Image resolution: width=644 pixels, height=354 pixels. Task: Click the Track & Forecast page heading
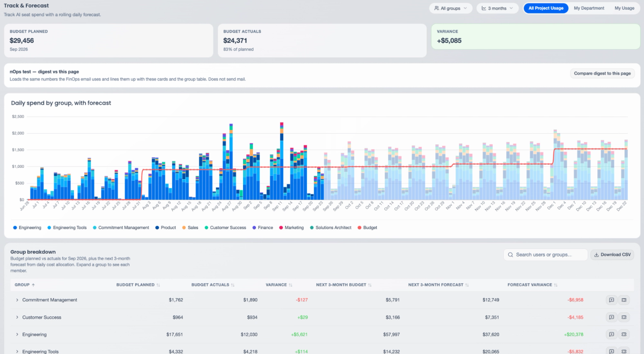[x=26, y=5]
